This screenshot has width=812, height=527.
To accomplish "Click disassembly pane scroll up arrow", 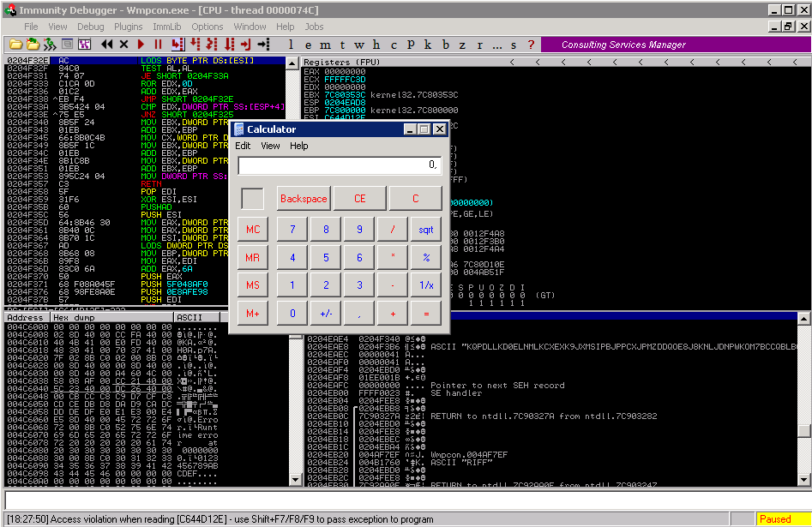I will [292, 63].
